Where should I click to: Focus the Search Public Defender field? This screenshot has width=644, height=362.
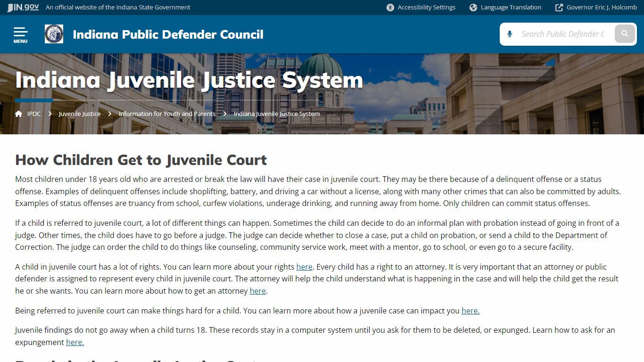(x=562, y=34)
